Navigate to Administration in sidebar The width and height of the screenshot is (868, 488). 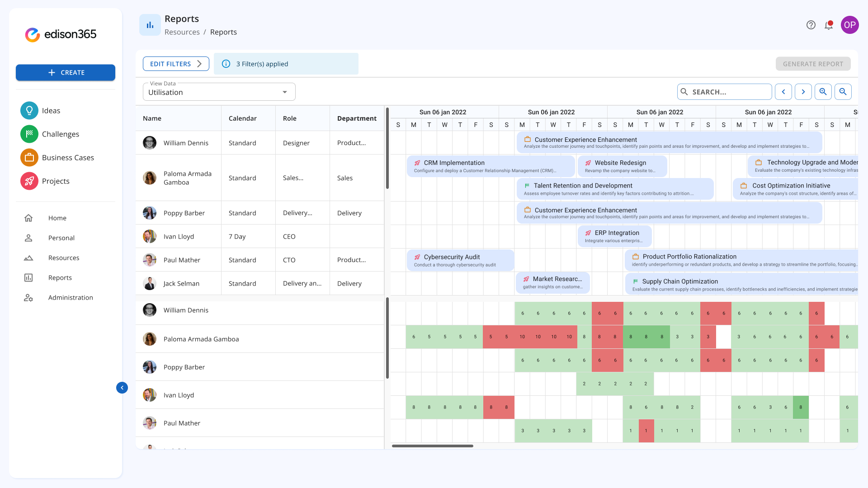click(71, 297)
